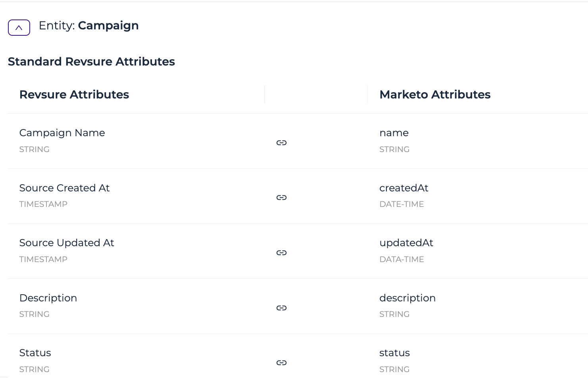
Task: Select the Source Updated At attribute
Action: (x=67, y=243)
